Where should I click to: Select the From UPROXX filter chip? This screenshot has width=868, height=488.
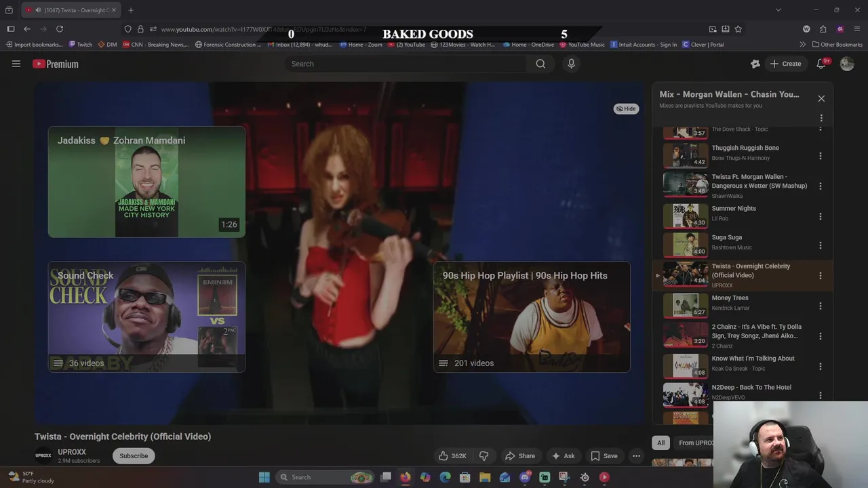point(696,443)
